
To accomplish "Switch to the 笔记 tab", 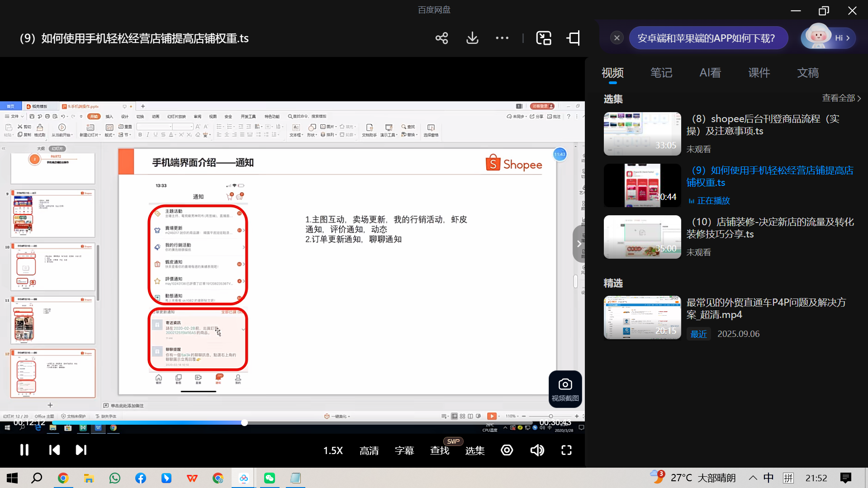I will coord(661,73).
